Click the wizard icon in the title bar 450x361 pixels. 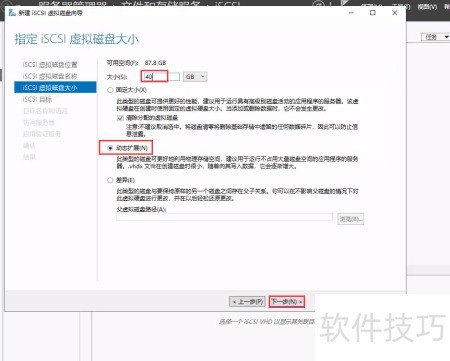pyautogui.click(x=12, y=13)
